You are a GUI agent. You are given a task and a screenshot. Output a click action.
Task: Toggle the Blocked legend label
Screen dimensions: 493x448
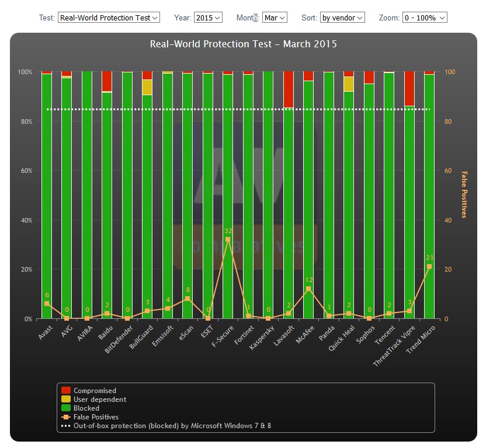(86, 408)
